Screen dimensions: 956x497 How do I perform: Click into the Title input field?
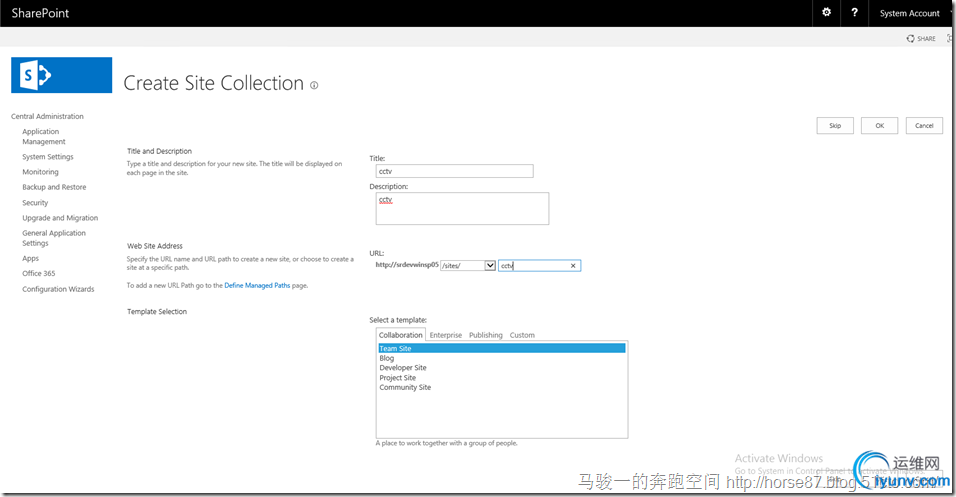point(454,171)
